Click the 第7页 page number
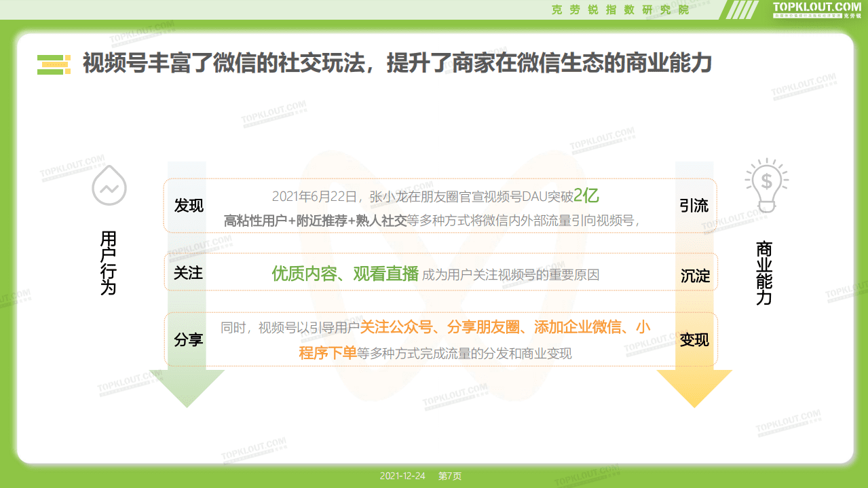 tap(451, 476)
